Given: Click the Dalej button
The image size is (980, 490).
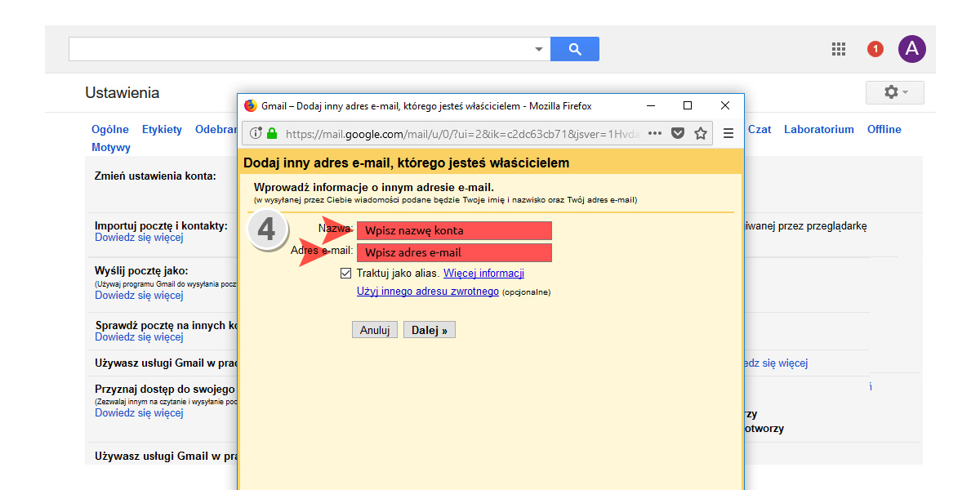Looking at the screenshot, I should (430, 330).
